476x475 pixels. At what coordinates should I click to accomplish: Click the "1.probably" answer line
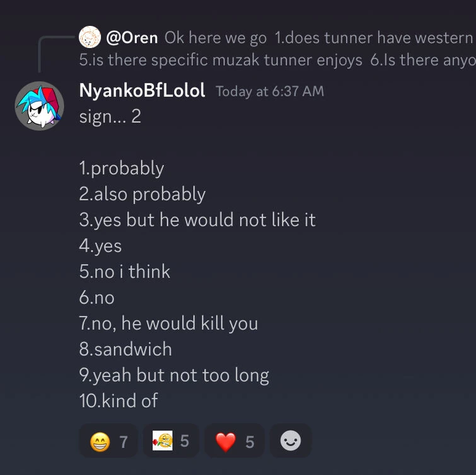tap(121, 168)
